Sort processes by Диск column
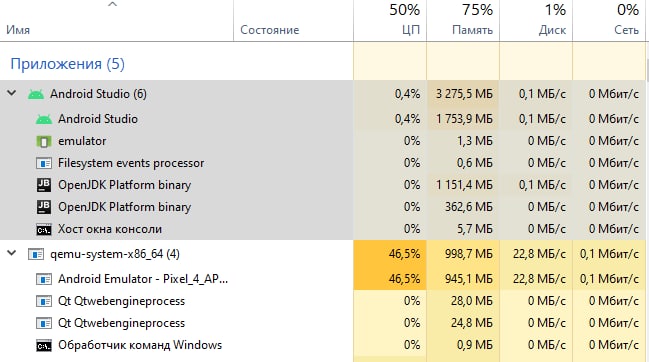This screenshot has height=362, width=649. pos(536,20)
